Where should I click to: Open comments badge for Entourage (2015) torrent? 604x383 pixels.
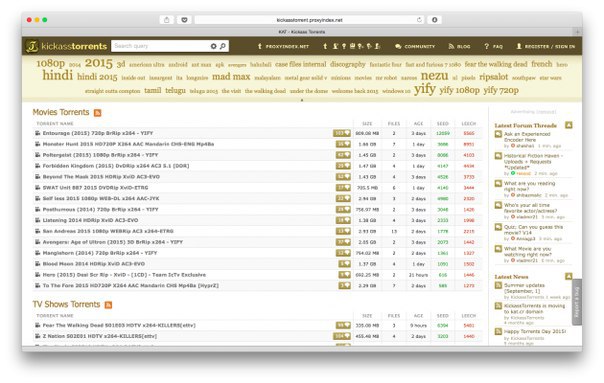click(342, 133)
